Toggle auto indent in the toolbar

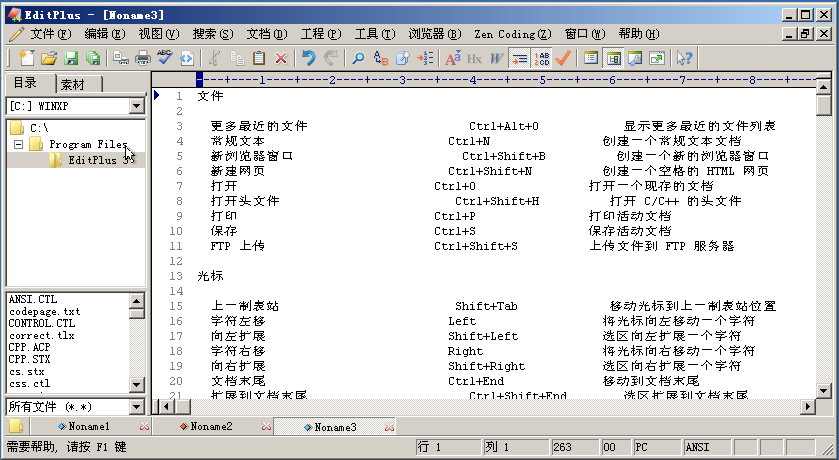[x=519, y=58]
